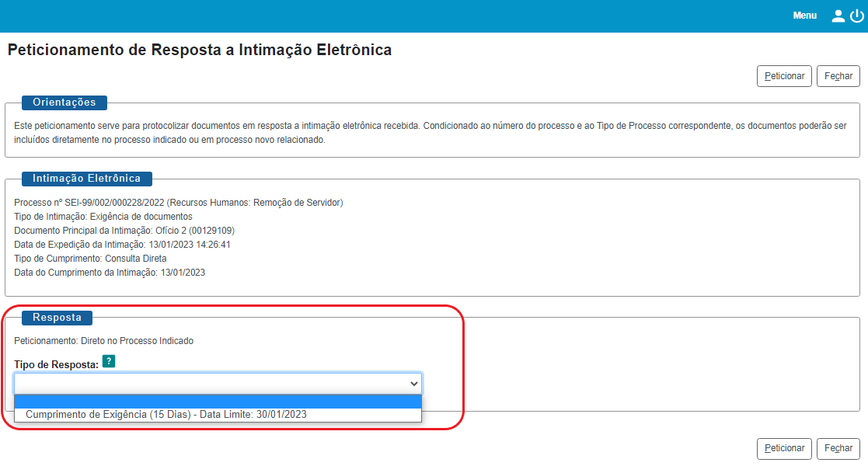Select the blank highlighted dropdown option
Viewport: 868px width, 473px height.
point(218,401)
